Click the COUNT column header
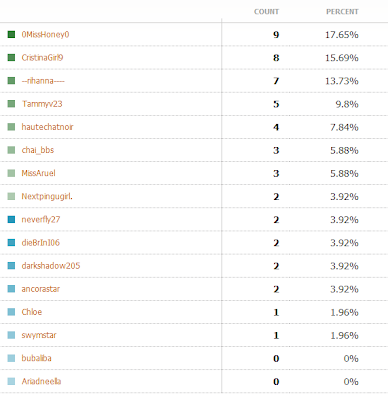 point(266,12)
